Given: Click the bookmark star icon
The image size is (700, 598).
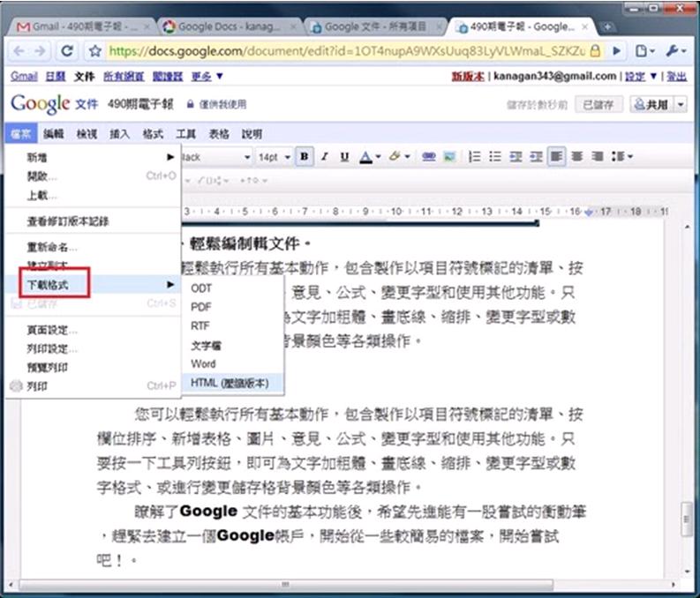Looking at the screenshot, I should coord(94,51).
